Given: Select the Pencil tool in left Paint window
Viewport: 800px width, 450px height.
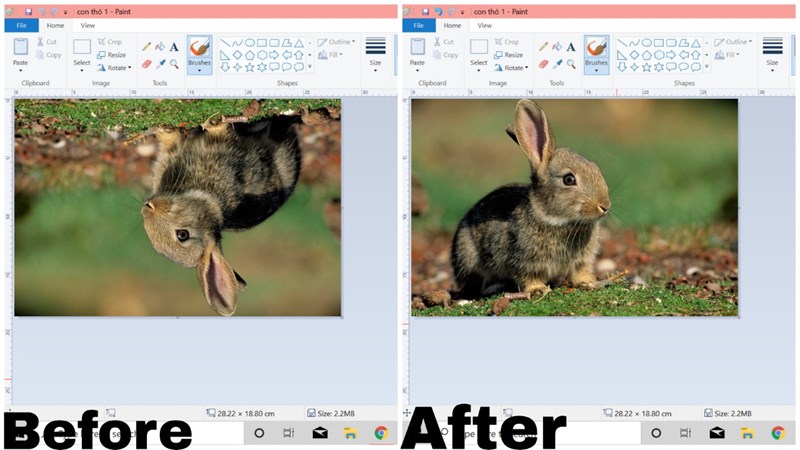Looking at the screenshot, I should click(146, 46).
